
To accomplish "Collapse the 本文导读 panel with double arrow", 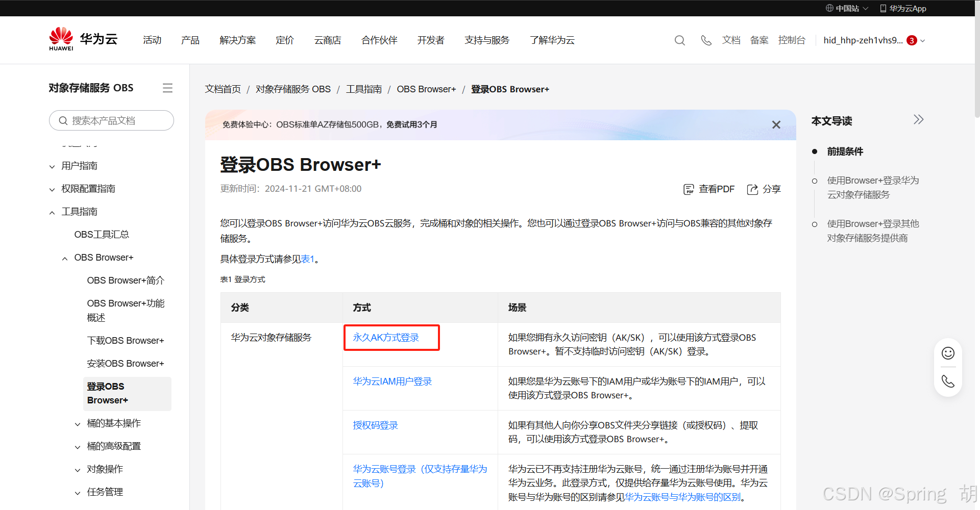I will [918, 119].
